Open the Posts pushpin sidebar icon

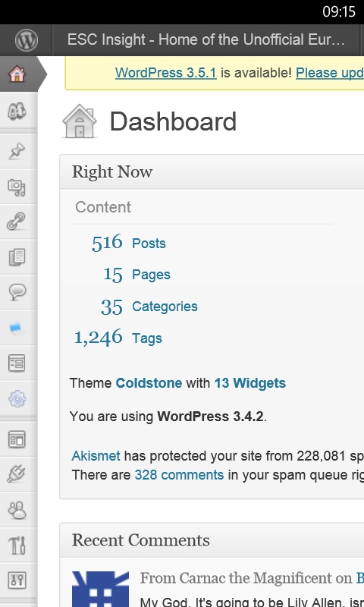tap(17, 151)
